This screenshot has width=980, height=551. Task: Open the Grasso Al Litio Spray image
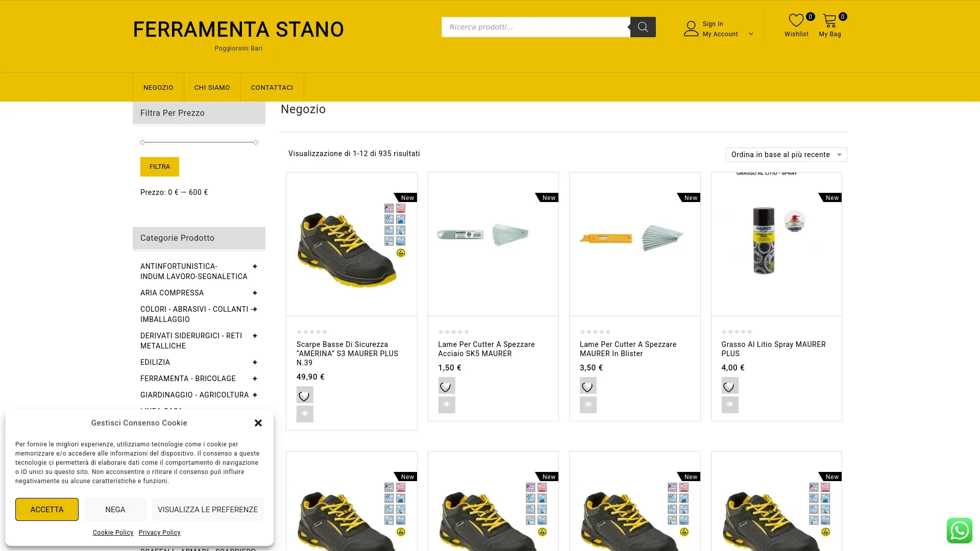pyautogui.click(x=776, y=244)
